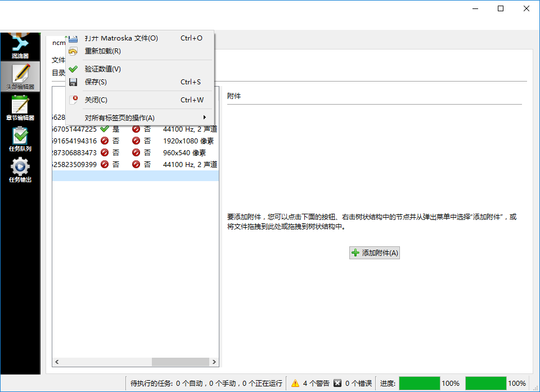Open the 任务输出 job output view
This screenshot has width=540, height=392.
[x=20, y=169]
